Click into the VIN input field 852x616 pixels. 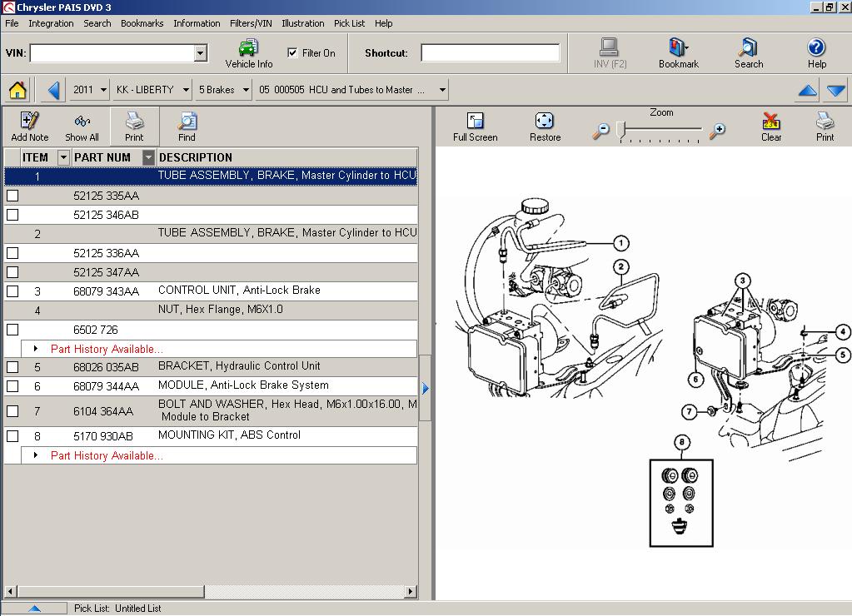113,53
